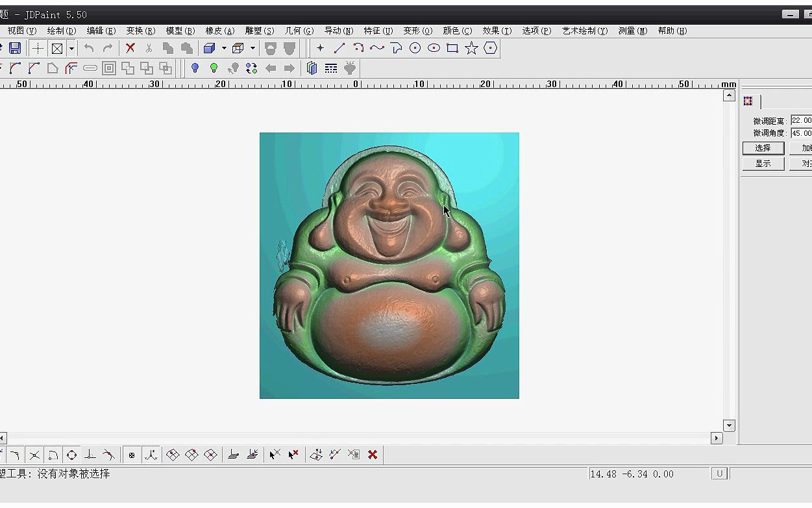
Task: Click the Undo arrow icon
Action: [89, 48]
